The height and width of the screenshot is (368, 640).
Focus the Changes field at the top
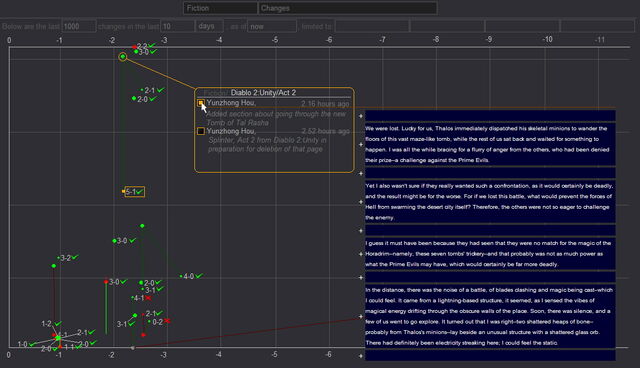tap(348, 8)
